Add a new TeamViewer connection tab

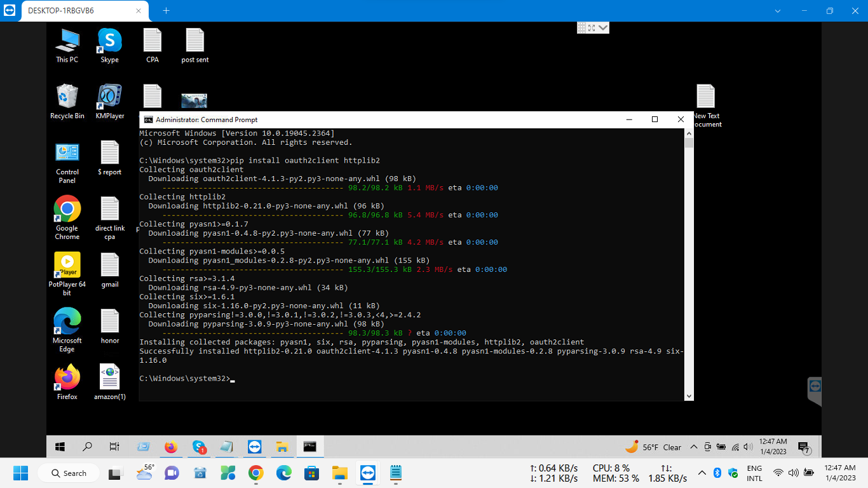(x=166, y=11)
